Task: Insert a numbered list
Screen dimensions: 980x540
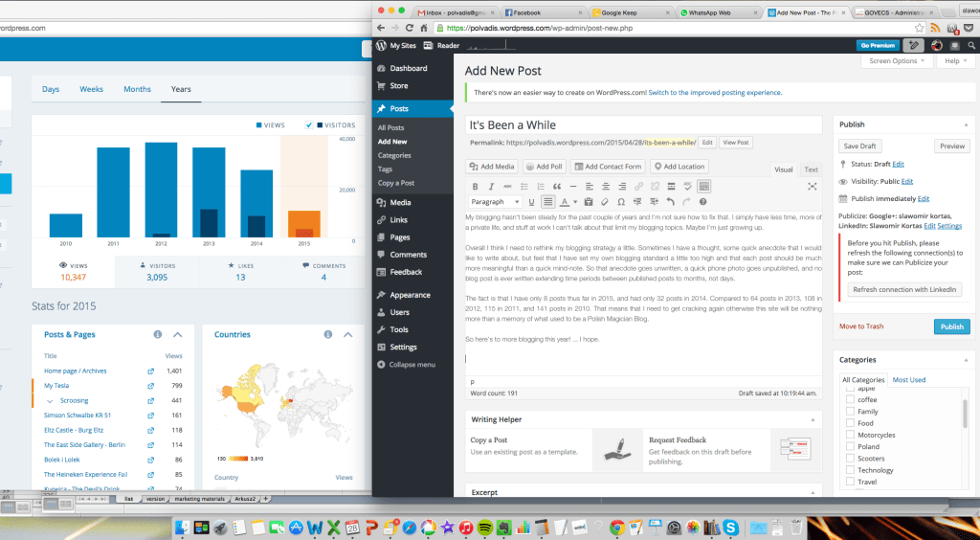Action: pyautogui.click(x=541, y=187)
